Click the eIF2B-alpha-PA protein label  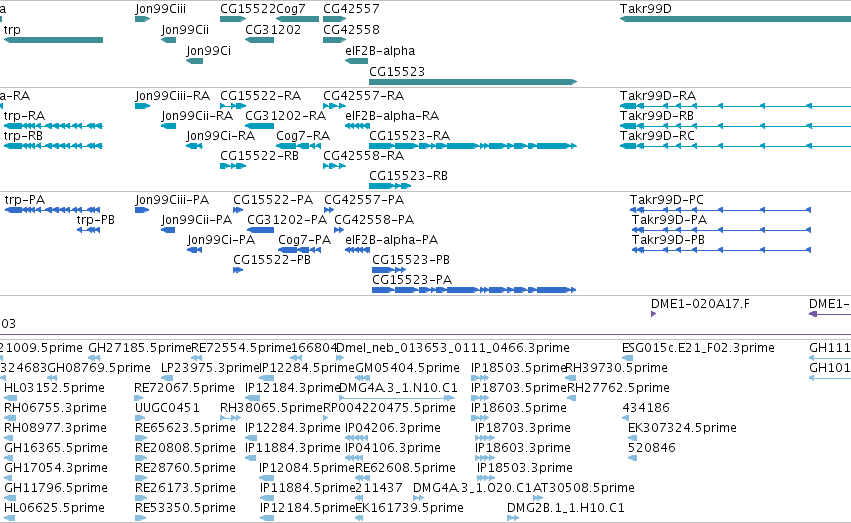391,240
